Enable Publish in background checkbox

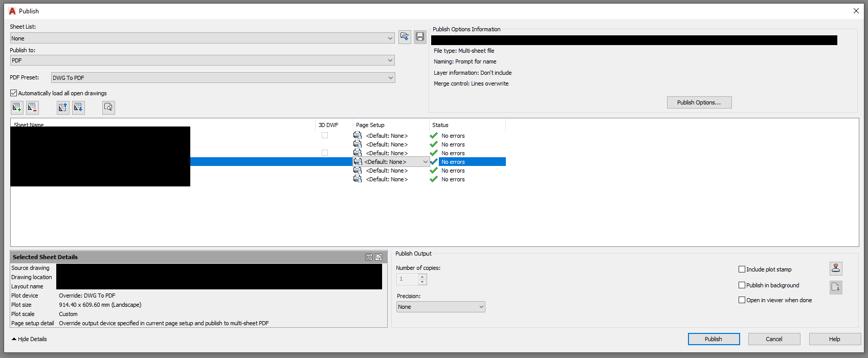(x=742, y=285)
